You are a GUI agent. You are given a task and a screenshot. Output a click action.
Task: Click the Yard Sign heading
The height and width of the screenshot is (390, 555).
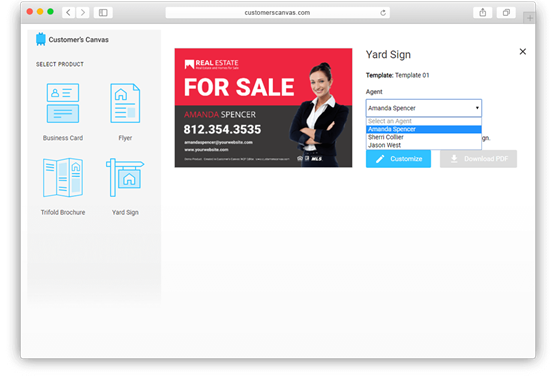388,55
